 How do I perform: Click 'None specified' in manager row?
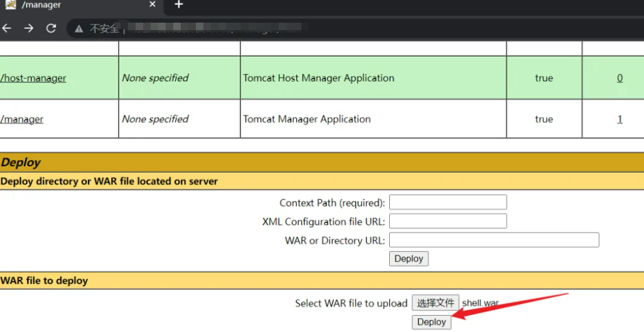coord(155,119)
